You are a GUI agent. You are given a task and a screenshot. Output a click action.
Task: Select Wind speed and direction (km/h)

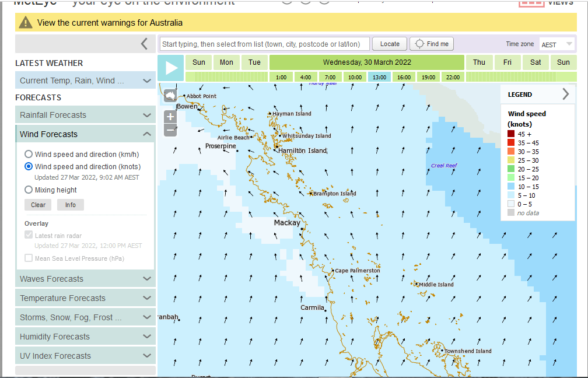[x=29, y=155]
